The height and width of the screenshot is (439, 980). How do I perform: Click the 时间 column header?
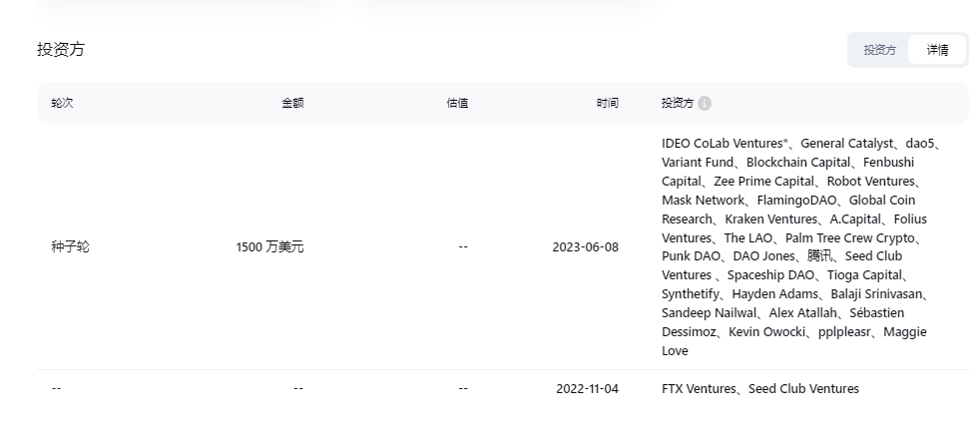click(x=607, y=103)
